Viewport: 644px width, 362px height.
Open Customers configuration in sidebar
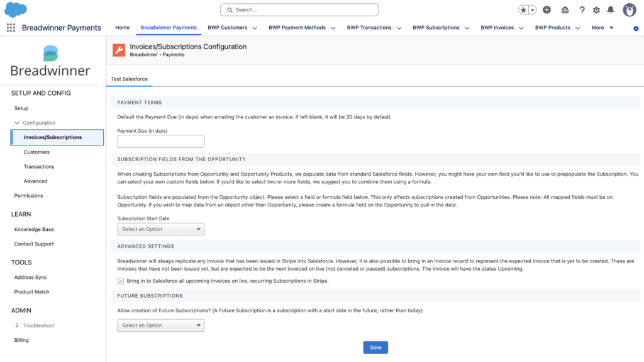(x=36, y=152)
